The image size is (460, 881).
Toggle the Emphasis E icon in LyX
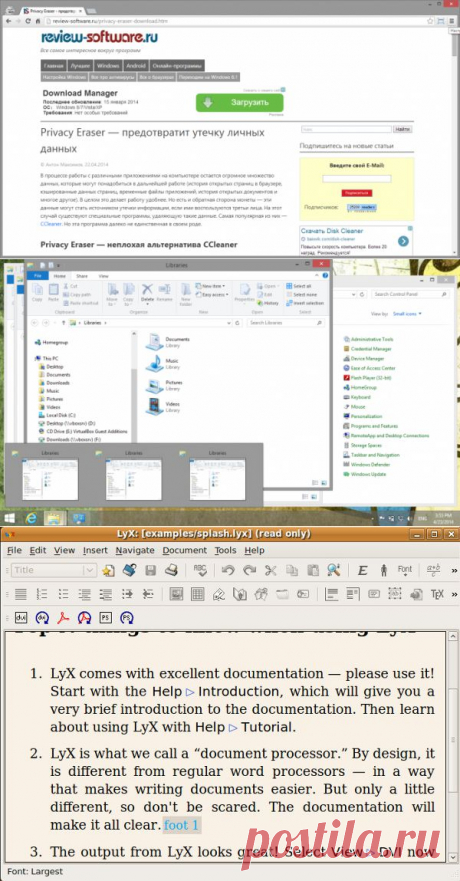[x=362, y=570]
